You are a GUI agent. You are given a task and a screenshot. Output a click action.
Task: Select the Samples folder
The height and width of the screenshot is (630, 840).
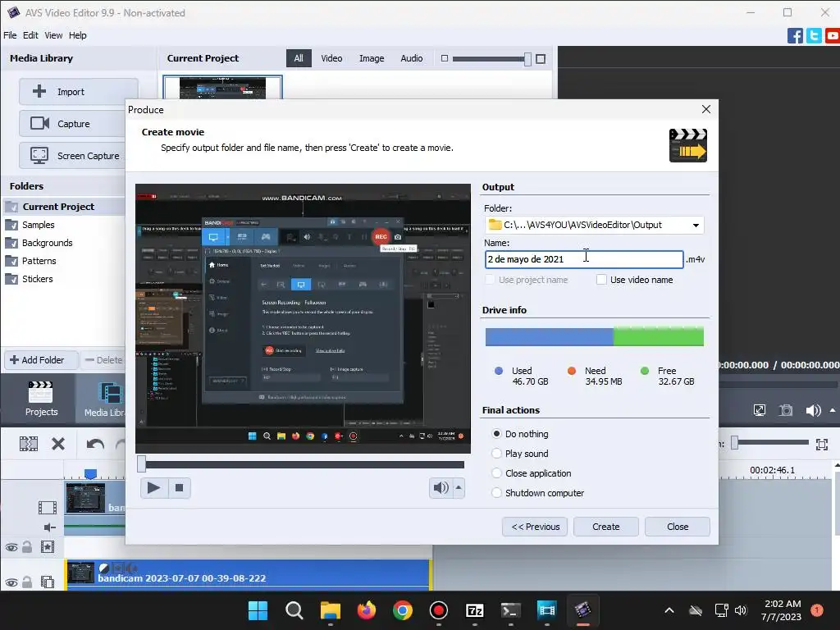click(38, 225)
